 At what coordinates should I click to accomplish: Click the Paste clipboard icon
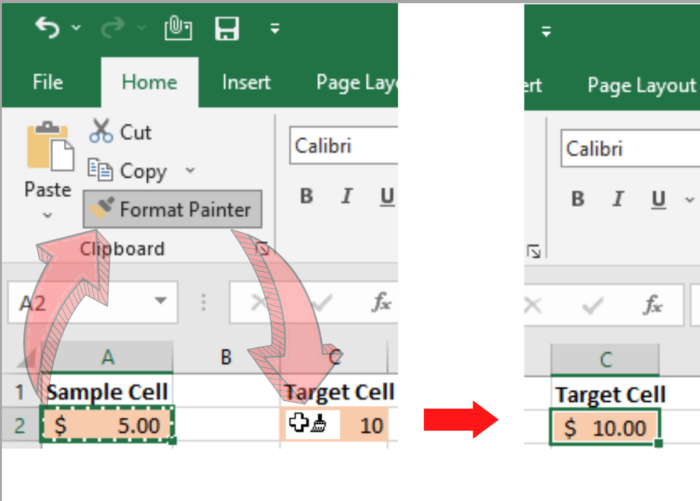[x=50, y=146]
